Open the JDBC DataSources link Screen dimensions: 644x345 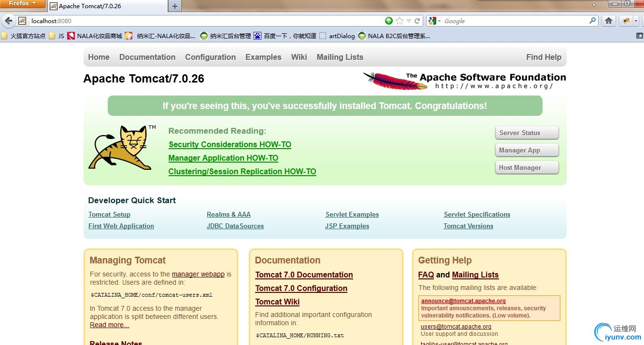pos(235,226)
